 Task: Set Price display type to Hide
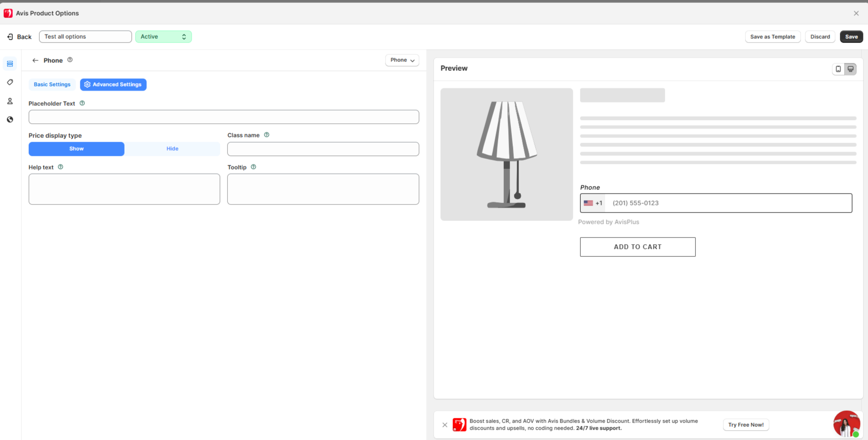tap(172, 149)
